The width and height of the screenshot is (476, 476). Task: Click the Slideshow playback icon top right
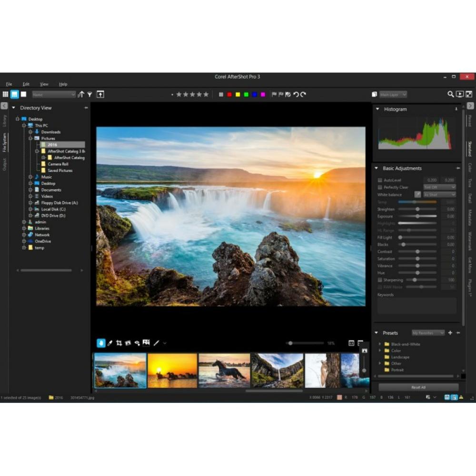pos(459,94)
